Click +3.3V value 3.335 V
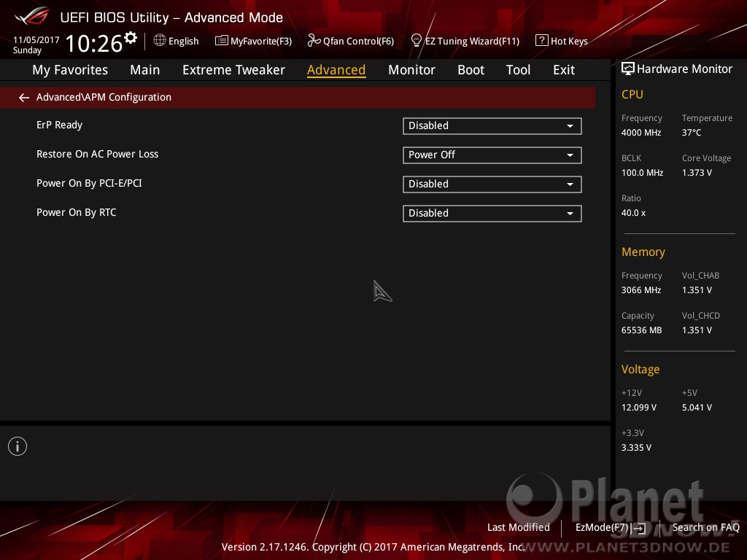The width and height of the screenshot is (747, 560). 636,448
